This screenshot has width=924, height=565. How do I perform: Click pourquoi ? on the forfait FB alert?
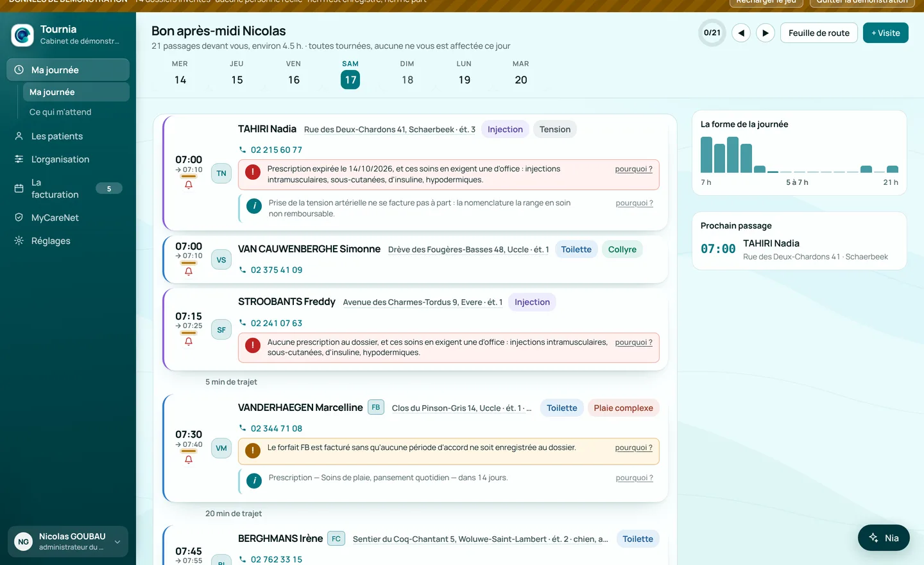634,448
